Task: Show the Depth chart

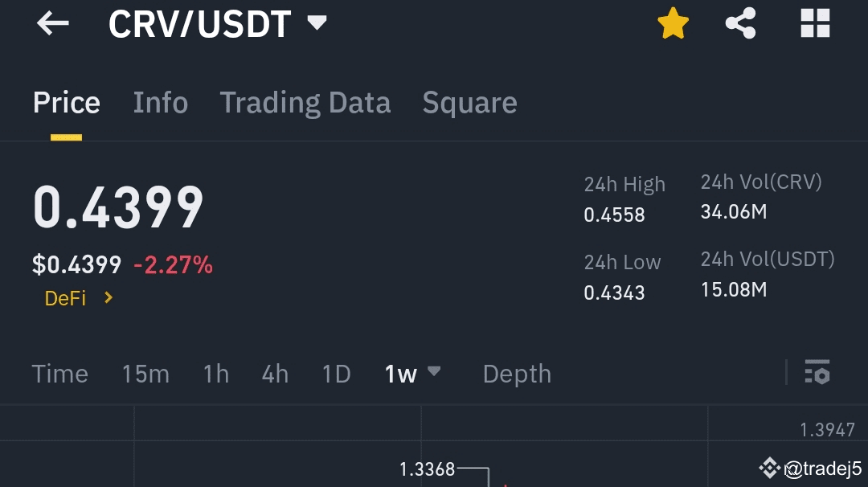Action: click(x=517, y=374)
